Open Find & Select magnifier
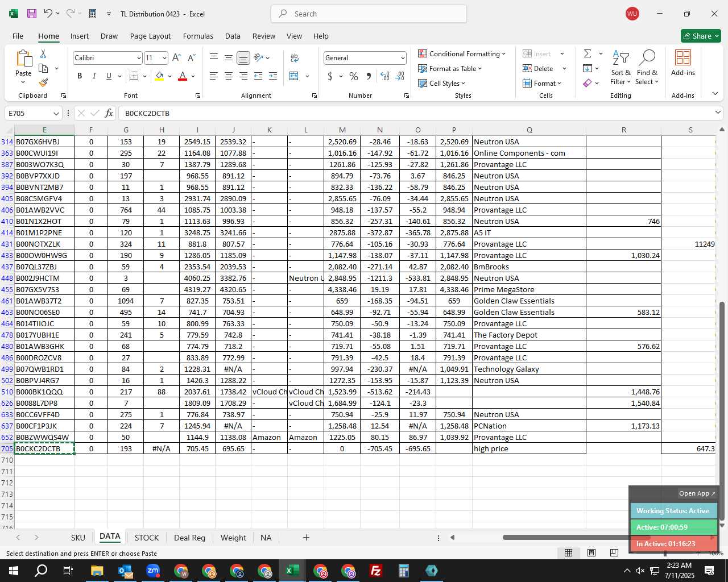This screenshot has height=582, width=728. point(647,67)
